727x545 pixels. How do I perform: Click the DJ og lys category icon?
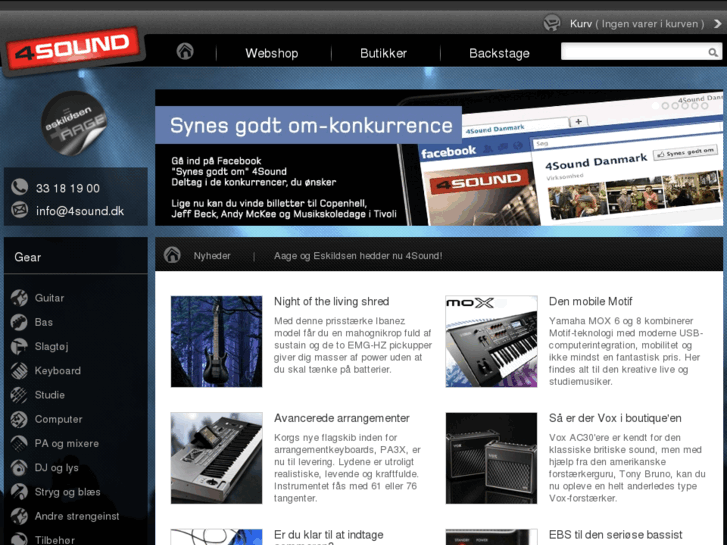pyautogui.click(x=19, y=468)
